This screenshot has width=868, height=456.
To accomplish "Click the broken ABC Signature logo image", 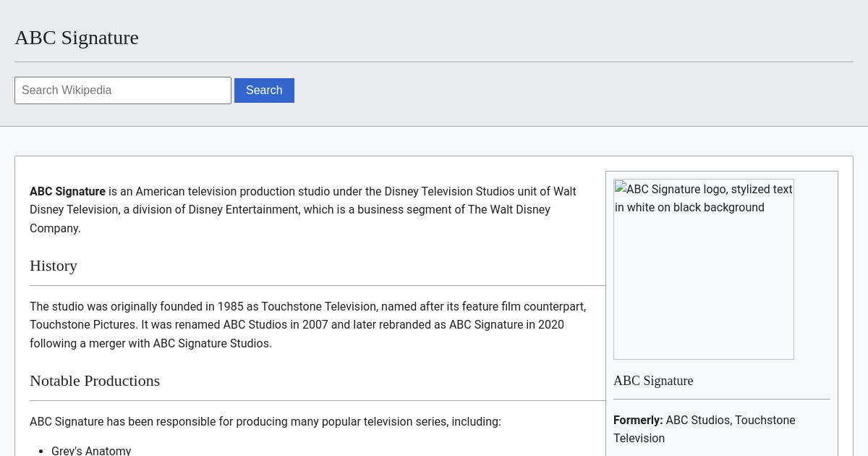I will coord(703,269).
